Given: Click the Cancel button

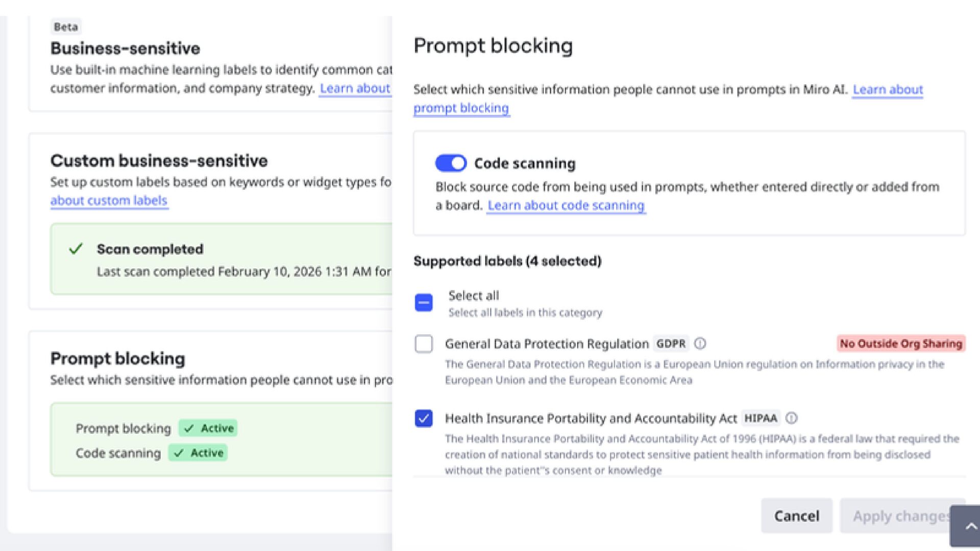Looking at the screenshot, I should click(x=796, y=516).
